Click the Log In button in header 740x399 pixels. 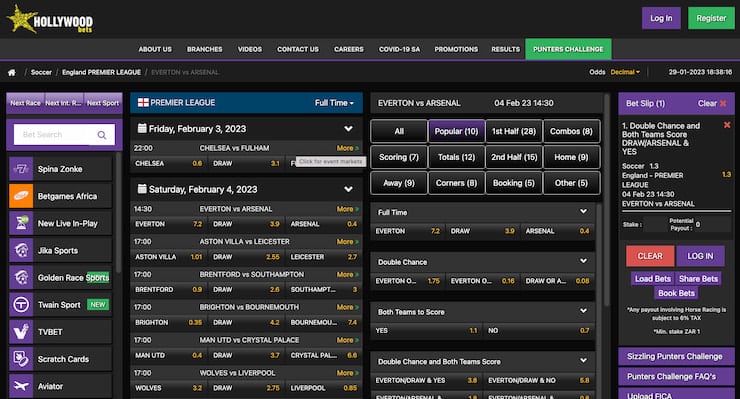pos(661,18)
